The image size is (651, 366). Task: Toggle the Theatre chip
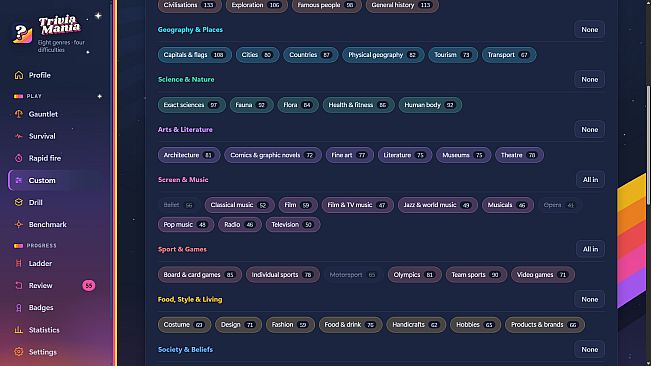(519, 155)
